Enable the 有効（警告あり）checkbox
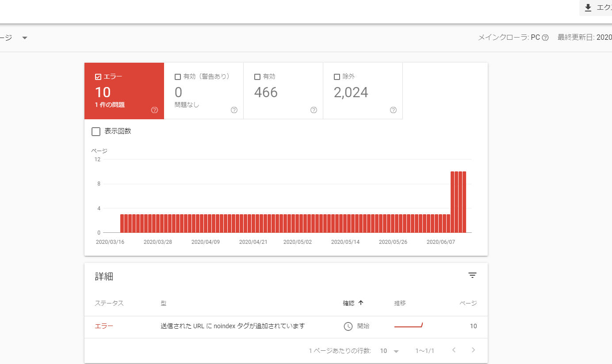 click(x=178, y=77)
